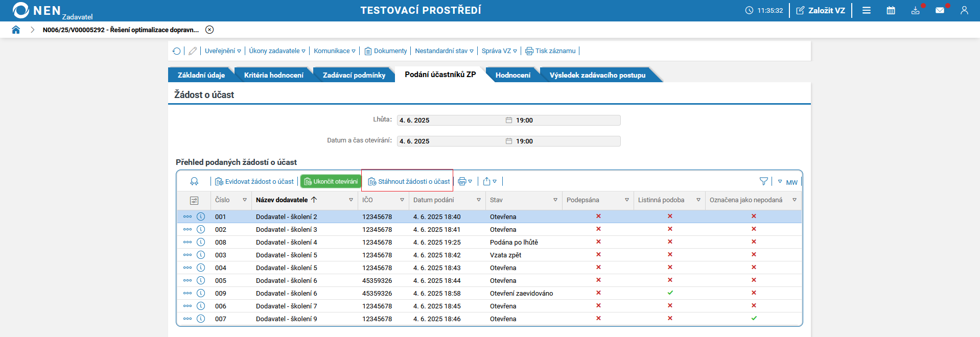Click the edit pencil icon

tap(193, 51)
